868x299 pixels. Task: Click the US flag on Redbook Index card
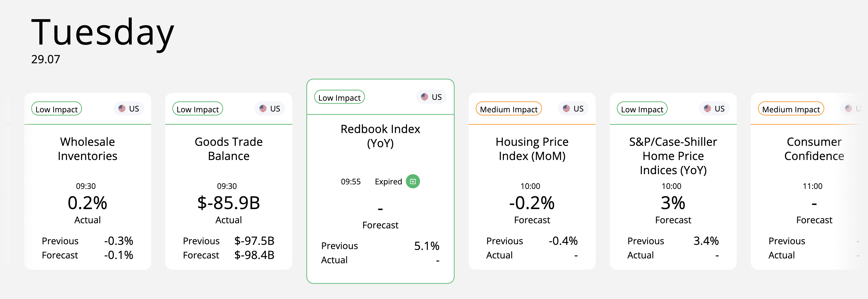coord(424,97)
